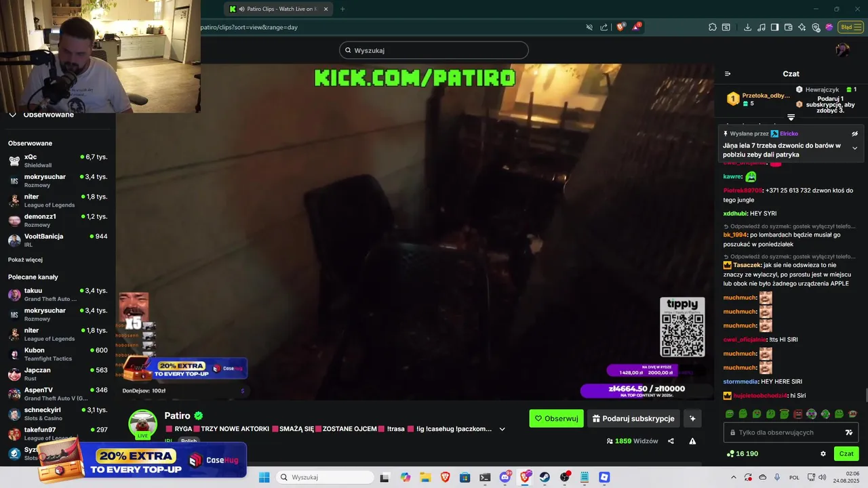The height and width of the screenshot is (488, 868).
Task: Expand the gift leaderboard handle
Action: click(791, 118)
